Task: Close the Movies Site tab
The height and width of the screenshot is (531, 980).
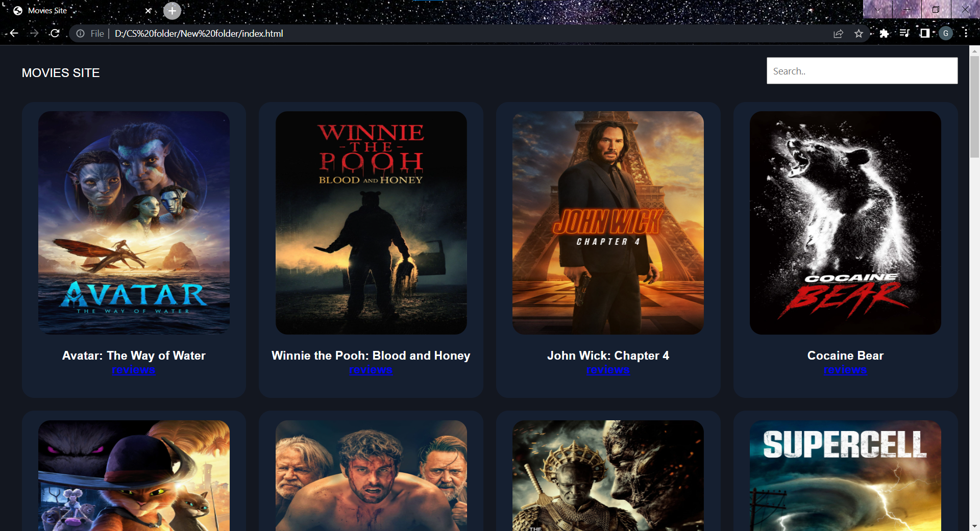Action: click(x=148, y=11)
